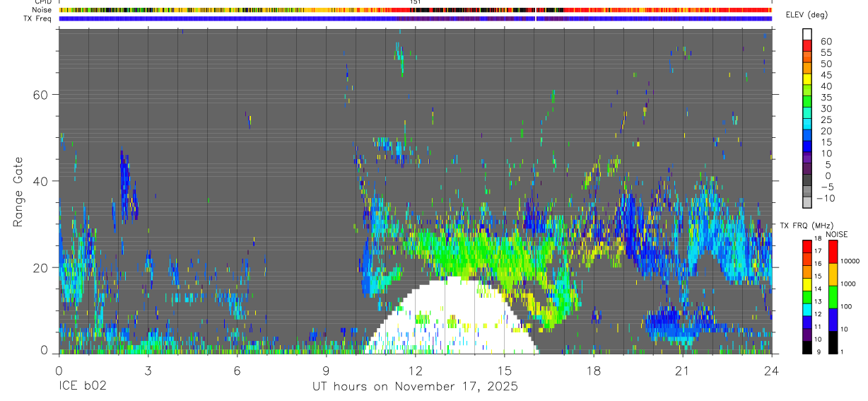Image resolution: width=868 pixels, height=401 pixels.
Task: Click the x-axis tick label '18'
Action: click(x=593, y=371)
